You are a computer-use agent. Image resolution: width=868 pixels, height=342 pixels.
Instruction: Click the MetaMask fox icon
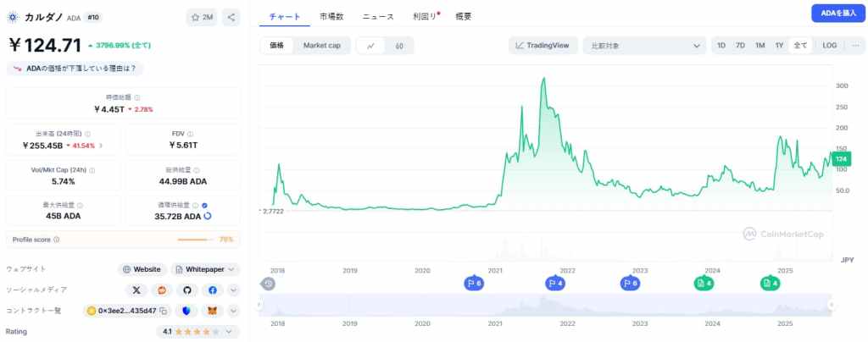coord(212,311)
